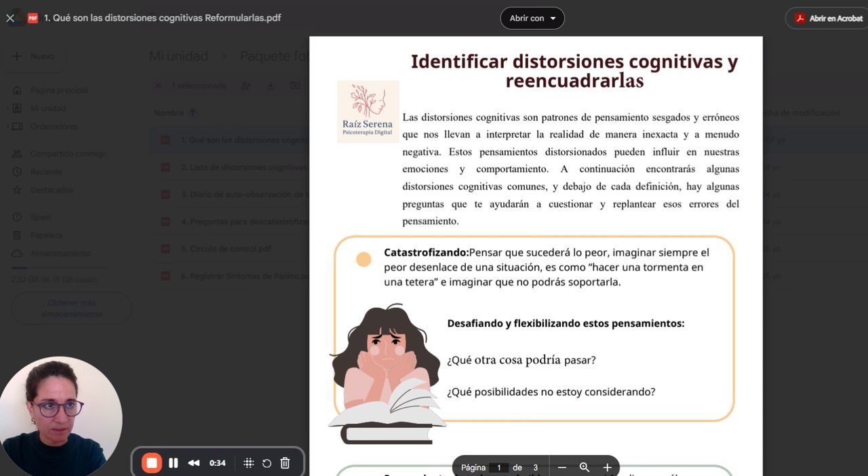Zoom out of the PDF with minus
Image resolution: width=868 pixels, height=476 pixels.
pyautogui.click(x=562, y=467)
